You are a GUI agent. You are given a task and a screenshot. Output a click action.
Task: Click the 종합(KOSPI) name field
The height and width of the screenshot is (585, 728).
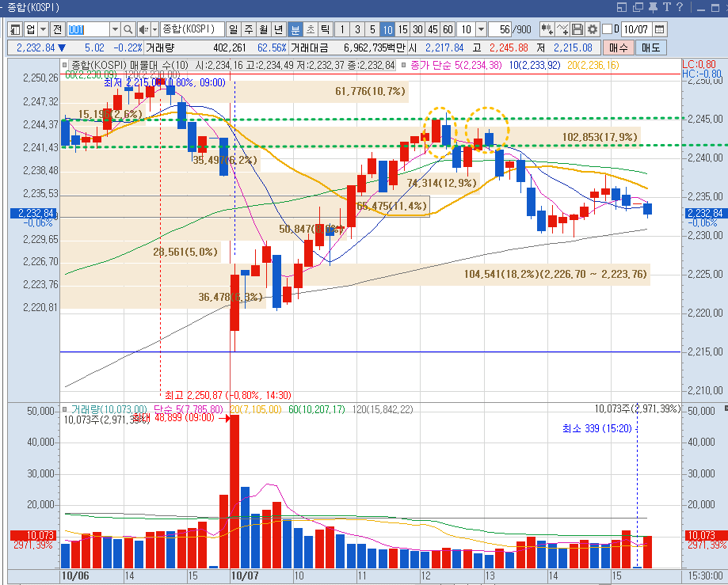(x=192, y=30)
